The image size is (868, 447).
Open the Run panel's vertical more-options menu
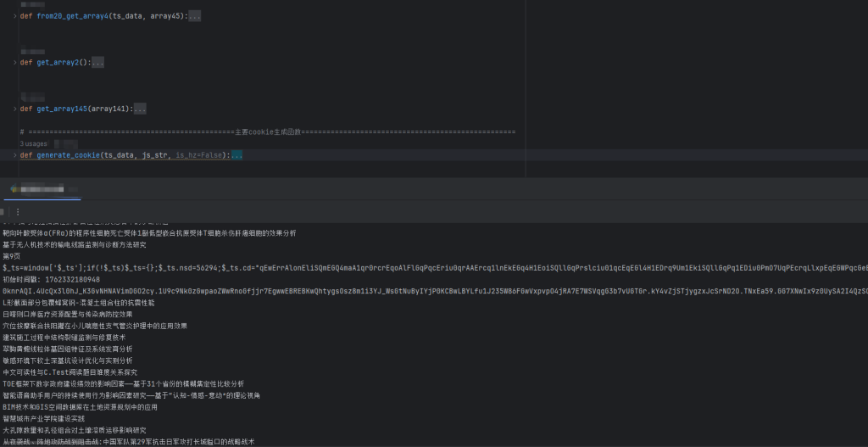pos(18,211)
